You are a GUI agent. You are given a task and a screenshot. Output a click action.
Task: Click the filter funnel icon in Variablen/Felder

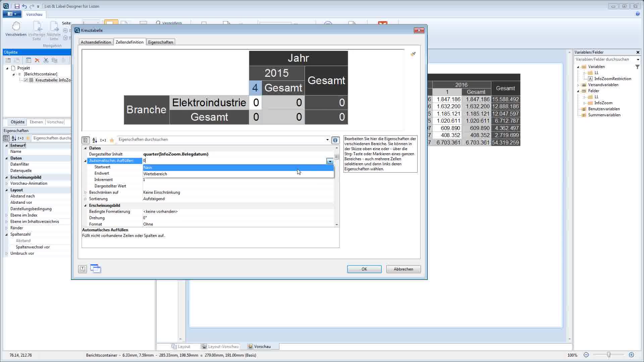[x=637, y=67]
